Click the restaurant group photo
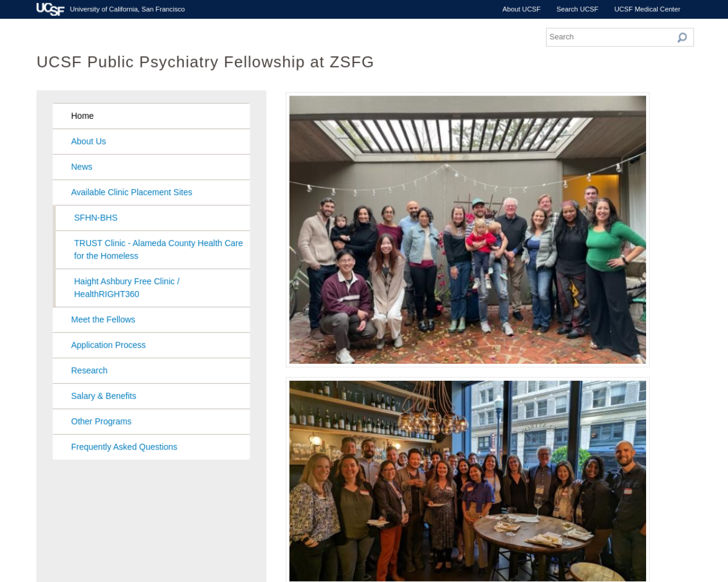 [x=468, y=481]
